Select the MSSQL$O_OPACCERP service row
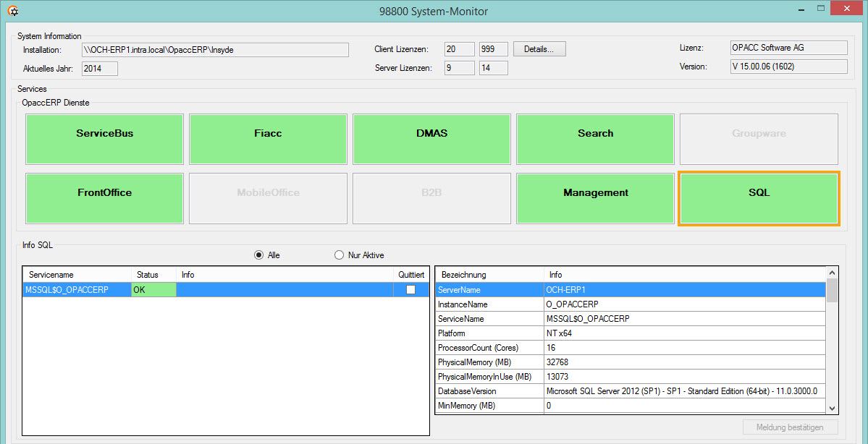The width and height of the screenshot is (868, 444). (x=225, y=290)
